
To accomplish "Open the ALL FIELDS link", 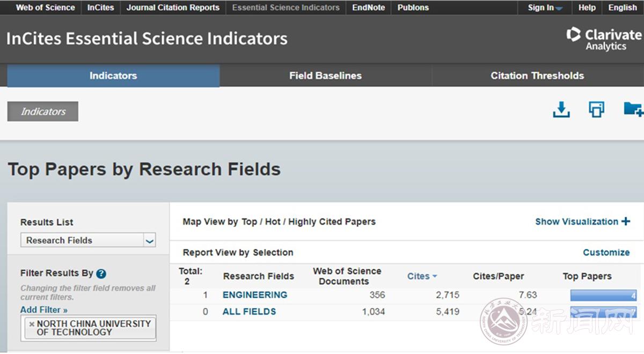I will pyautogui.click(x=249, y=312).
